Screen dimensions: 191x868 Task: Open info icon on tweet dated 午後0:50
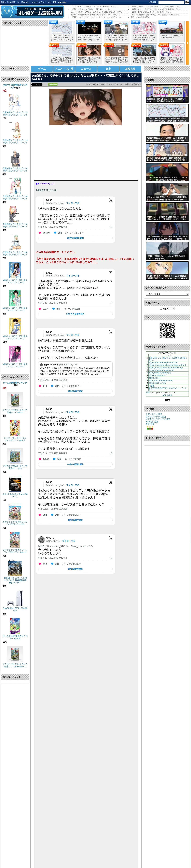(111, 227)
